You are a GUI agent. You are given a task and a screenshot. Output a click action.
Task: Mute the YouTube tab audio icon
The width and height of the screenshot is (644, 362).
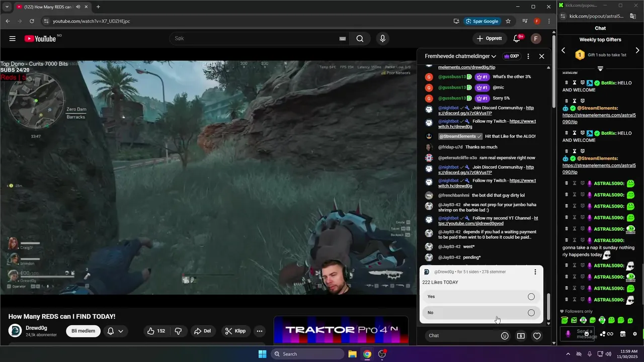coord(78,7)
